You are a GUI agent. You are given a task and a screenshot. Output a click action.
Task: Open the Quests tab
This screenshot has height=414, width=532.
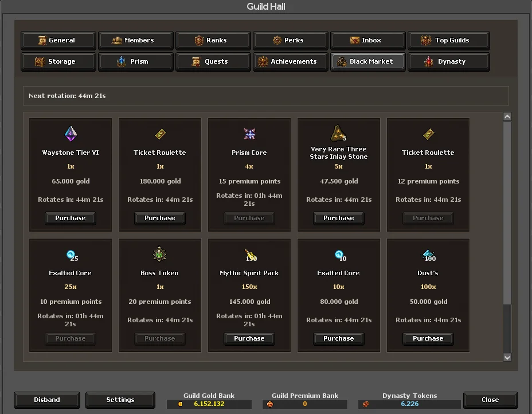(213, 61)
